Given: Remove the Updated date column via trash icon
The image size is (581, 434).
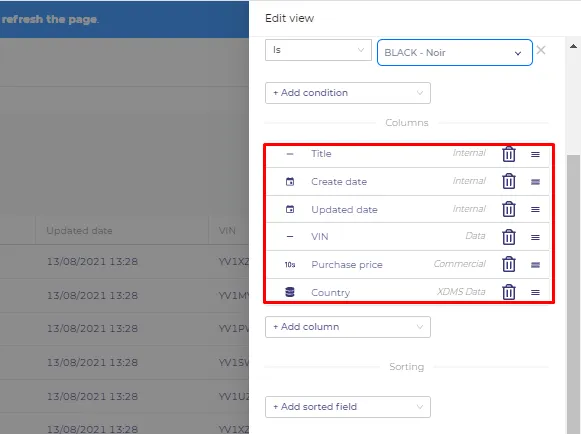Looking at the screenshot, I should (x=509, y=209).
